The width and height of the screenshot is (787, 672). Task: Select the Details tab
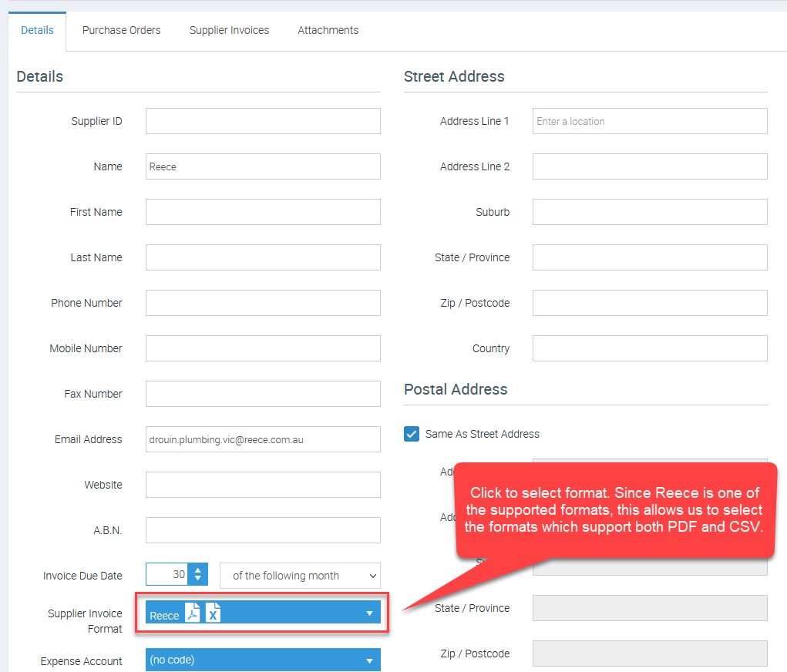[x=37, y=31]
